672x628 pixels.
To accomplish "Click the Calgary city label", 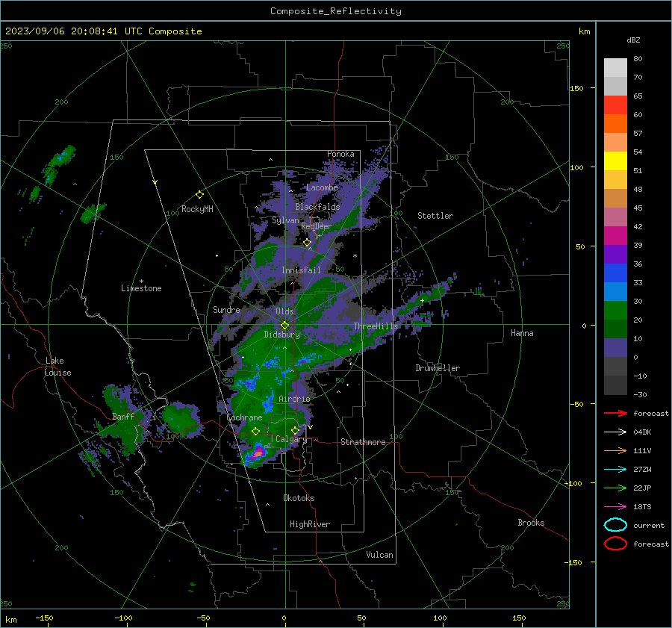I will 291,439.
